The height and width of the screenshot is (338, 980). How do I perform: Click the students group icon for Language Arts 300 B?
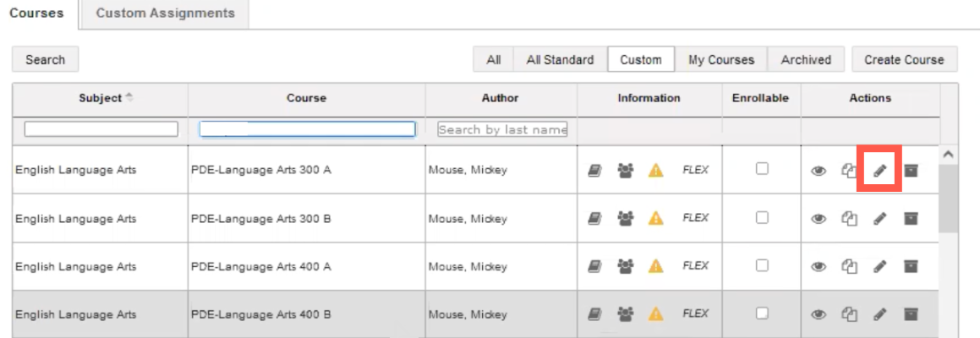(x=625, y=219)
